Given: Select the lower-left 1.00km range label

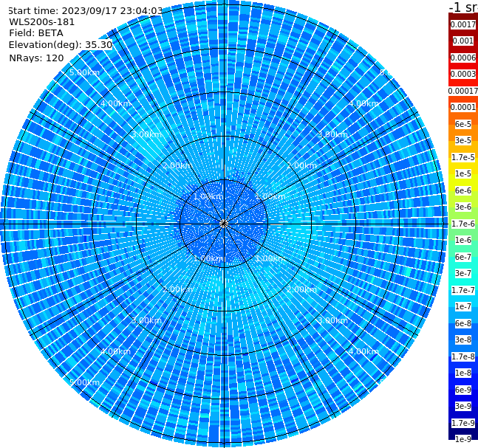Looking at the screenshot, I should 209,258.
